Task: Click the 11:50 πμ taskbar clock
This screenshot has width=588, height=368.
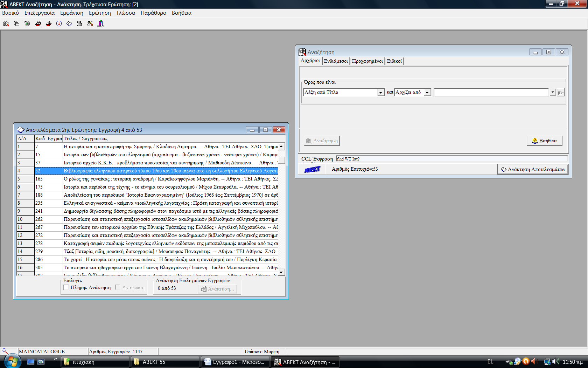Action: (x=573, y=362)
